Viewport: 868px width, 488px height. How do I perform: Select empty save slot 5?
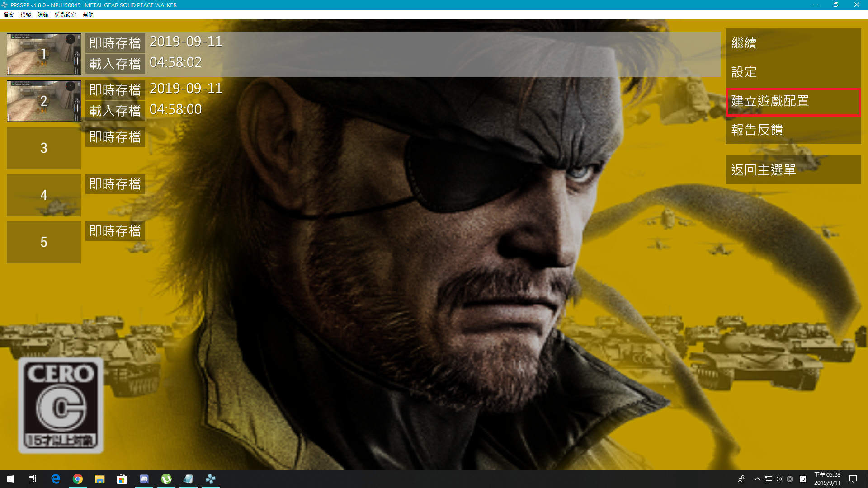(44, 242)
